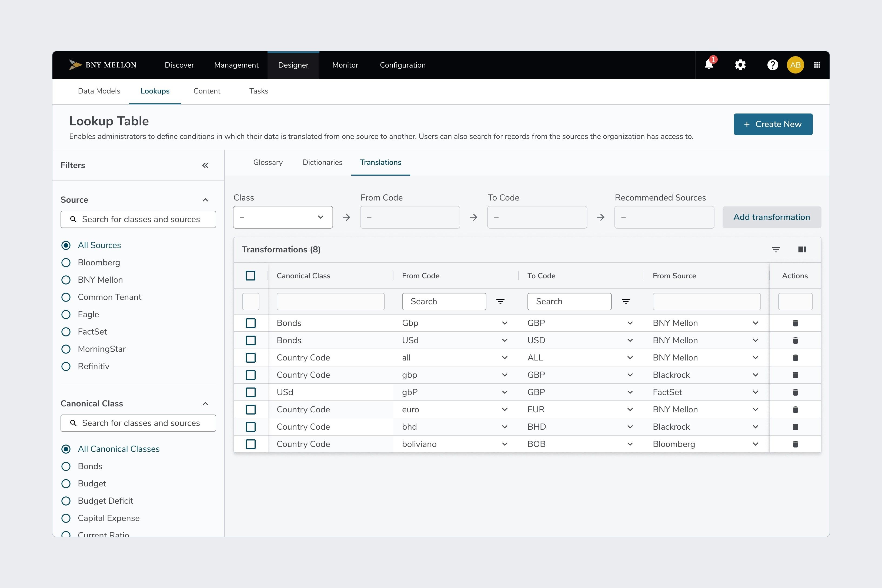Image resolution: width=882 pixels, height=588 pixels.
Task: Open the notifications bell
Action: 709,65
